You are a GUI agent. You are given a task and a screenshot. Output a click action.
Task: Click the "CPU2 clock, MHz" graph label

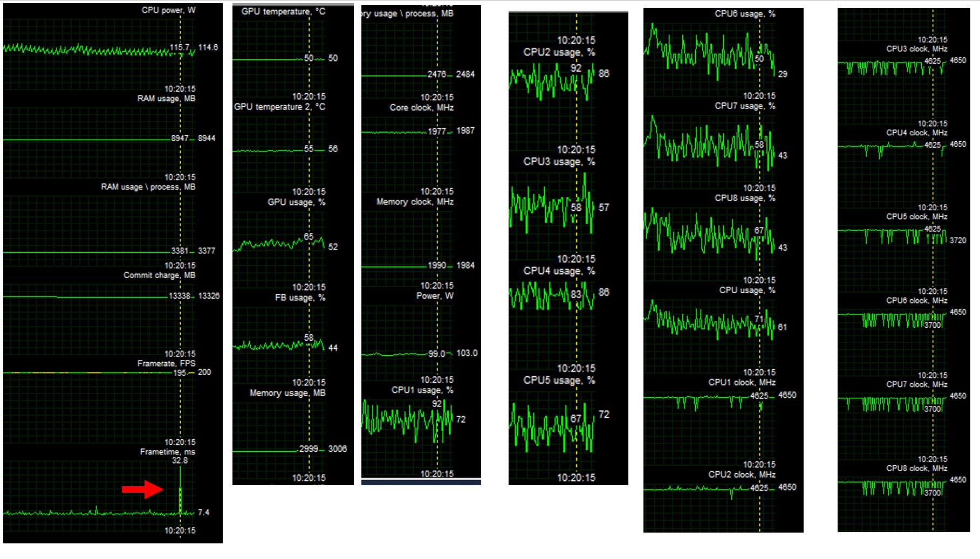coord(742,475)
